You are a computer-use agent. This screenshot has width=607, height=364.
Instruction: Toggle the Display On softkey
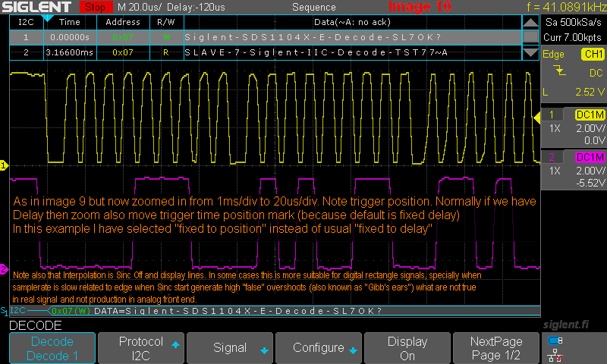click(x=407, y=348)
